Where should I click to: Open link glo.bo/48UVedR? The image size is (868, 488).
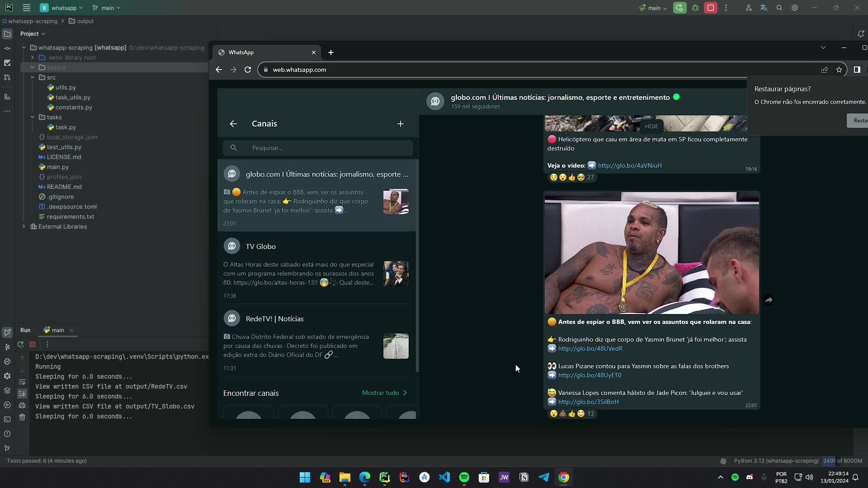coord(590,348)
